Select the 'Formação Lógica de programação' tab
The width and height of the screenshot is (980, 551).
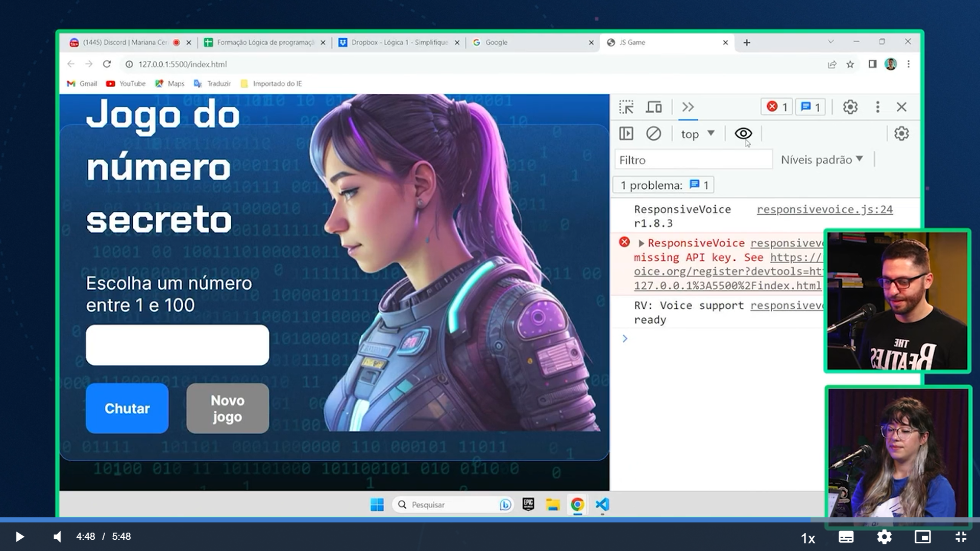coord(263,42)
